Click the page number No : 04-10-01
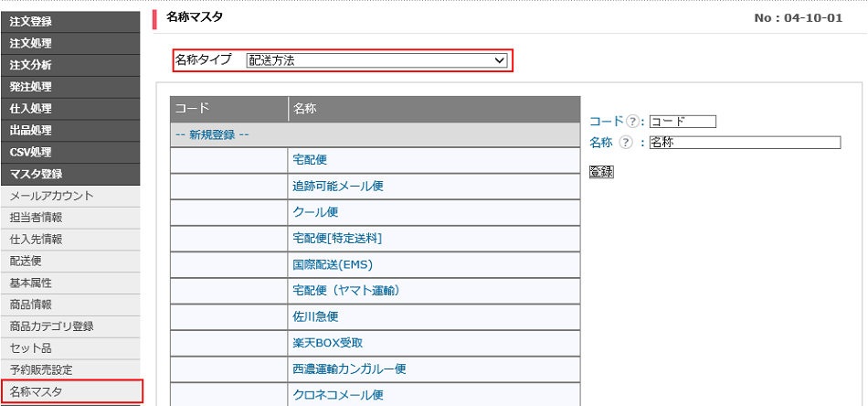 [x=799, y=18]
